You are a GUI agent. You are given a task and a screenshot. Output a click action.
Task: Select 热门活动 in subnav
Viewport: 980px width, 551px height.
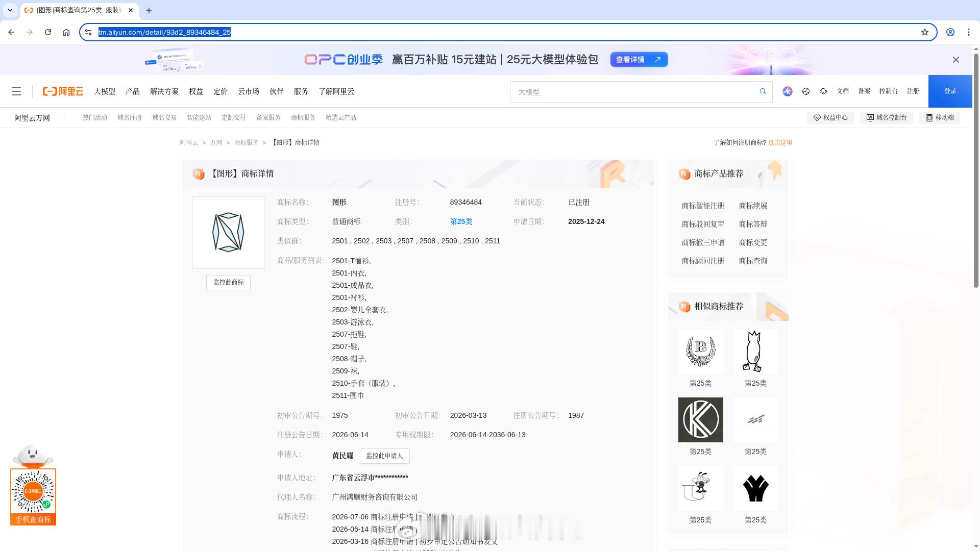tap(95, 117)
